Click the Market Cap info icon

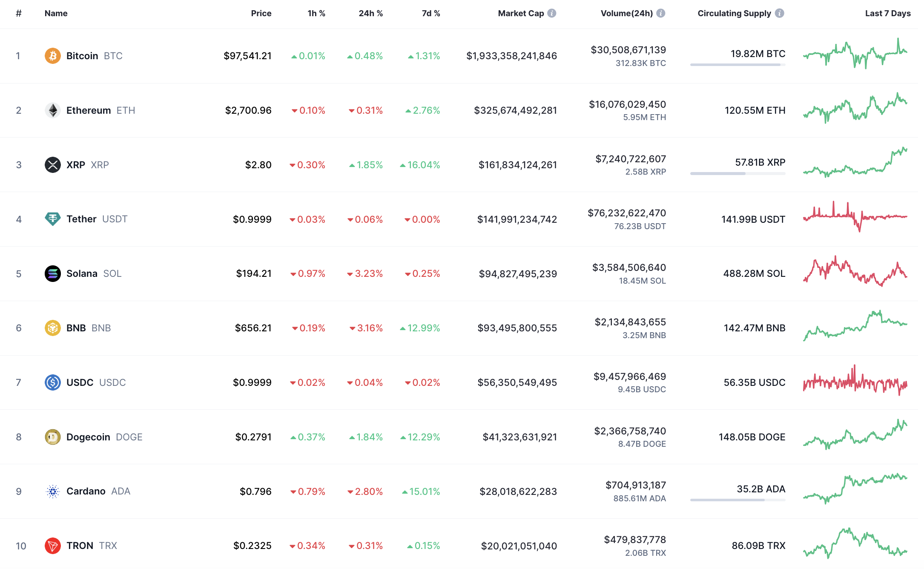pos(551,13)
